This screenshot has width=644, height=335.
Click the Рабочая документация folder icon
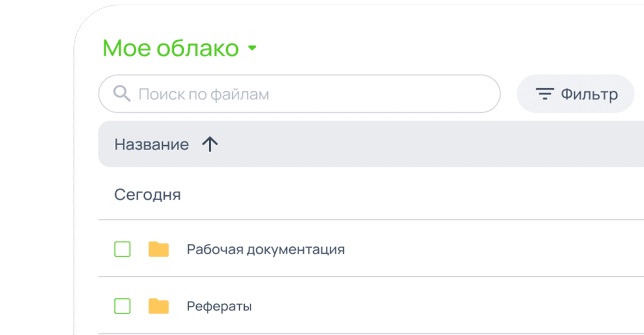click(x=159, y=249)
